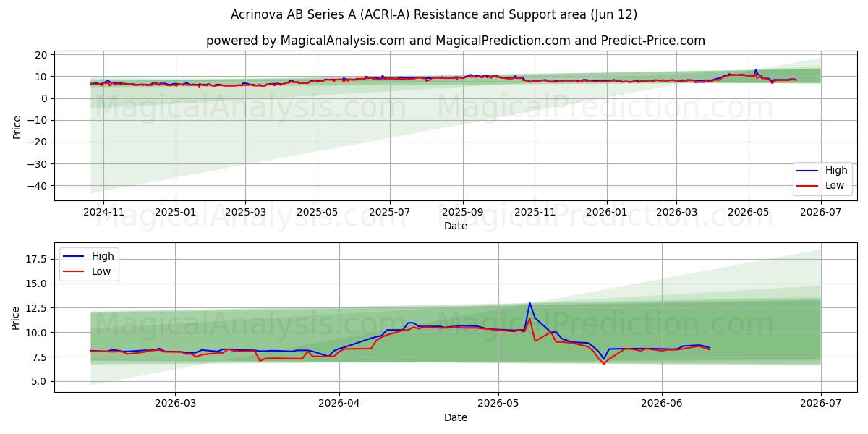Click the '2026-04' date tick on lower chart
Screen dimensions: 868x434
point(339,404)
